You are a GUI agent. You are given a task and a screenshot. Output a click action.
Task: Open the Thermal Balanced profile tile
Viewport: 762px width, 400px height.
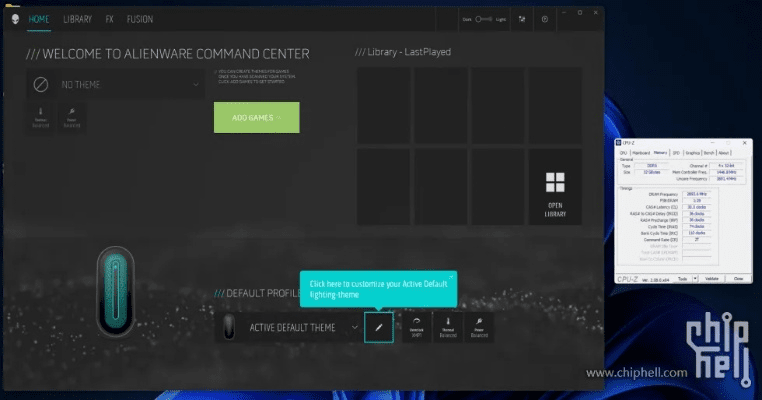[447, 327]
